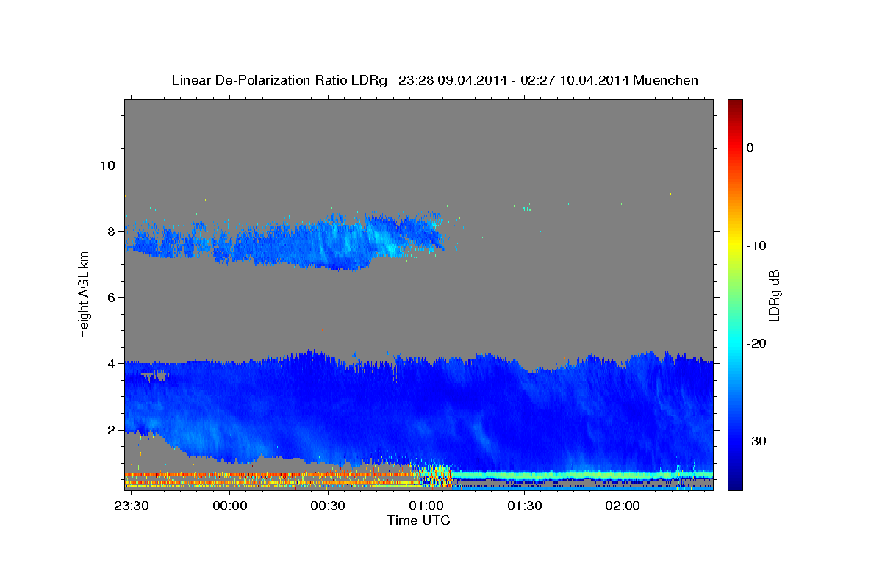Click the plot title "Linear De-Polarization Ratio LDRg"
This screenshot has height=588, width=882.
coord(279,80)
